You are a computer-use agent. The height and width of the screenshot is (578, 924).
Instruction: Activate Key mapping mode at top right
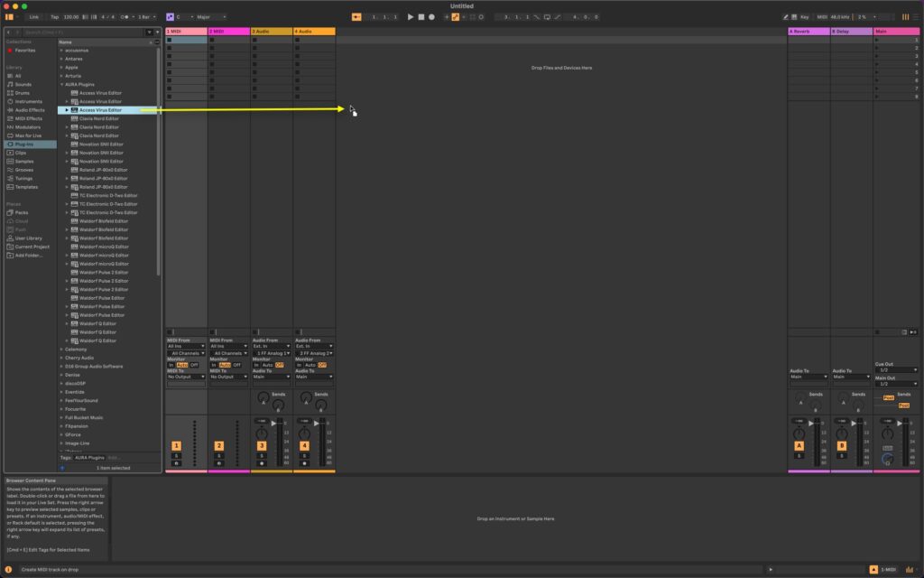807,16
